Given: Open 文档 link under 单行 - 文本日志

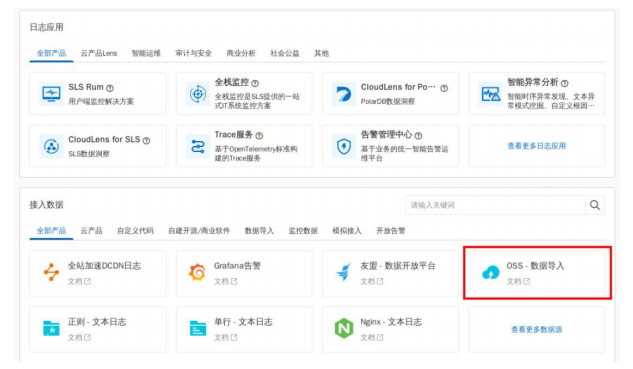Looking at the screenshot, I should click(225, 338).
